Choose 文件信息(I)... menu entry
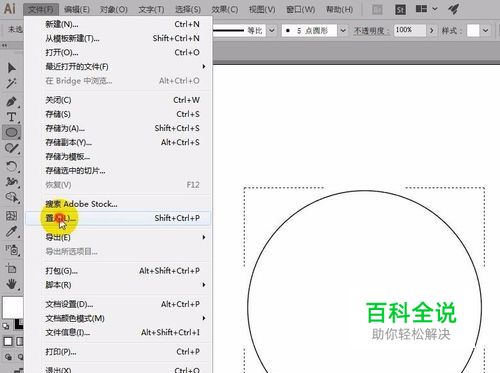Viewport: 500px width, 373px height. click(118, 333)
